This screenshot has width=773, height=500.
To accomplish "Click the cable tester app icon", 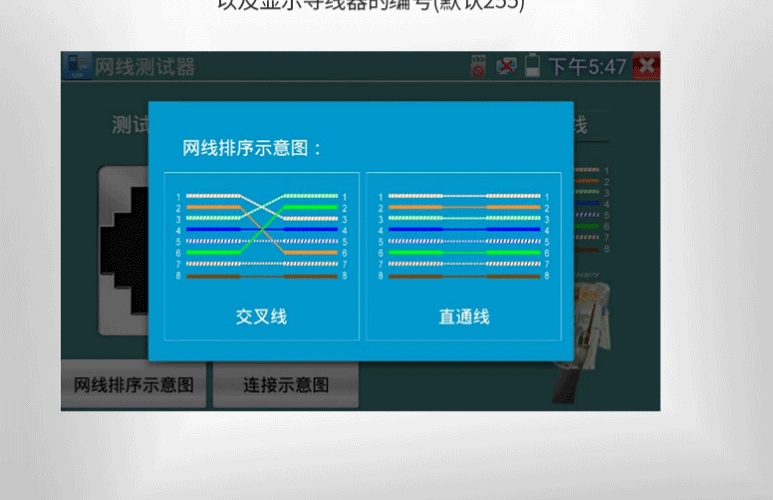I will pyautogui.click(x=76, y=67).
